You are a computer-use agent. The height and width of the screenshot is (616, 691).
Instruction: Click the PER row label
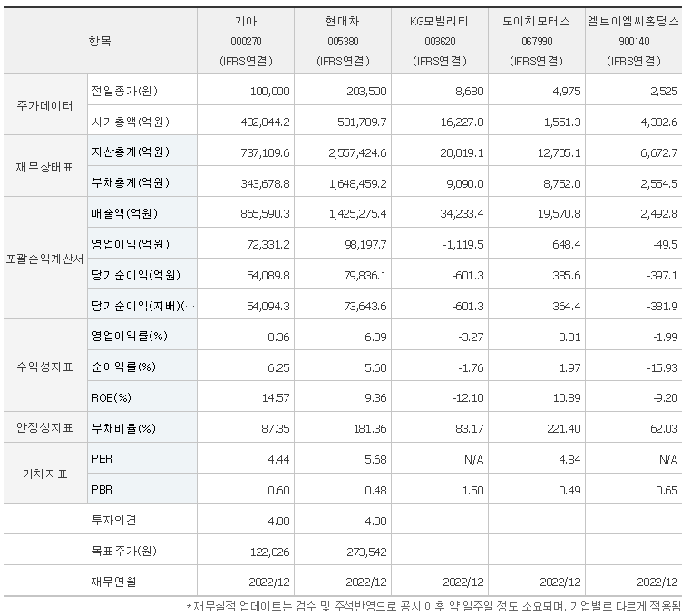click(x=102, y=459)
